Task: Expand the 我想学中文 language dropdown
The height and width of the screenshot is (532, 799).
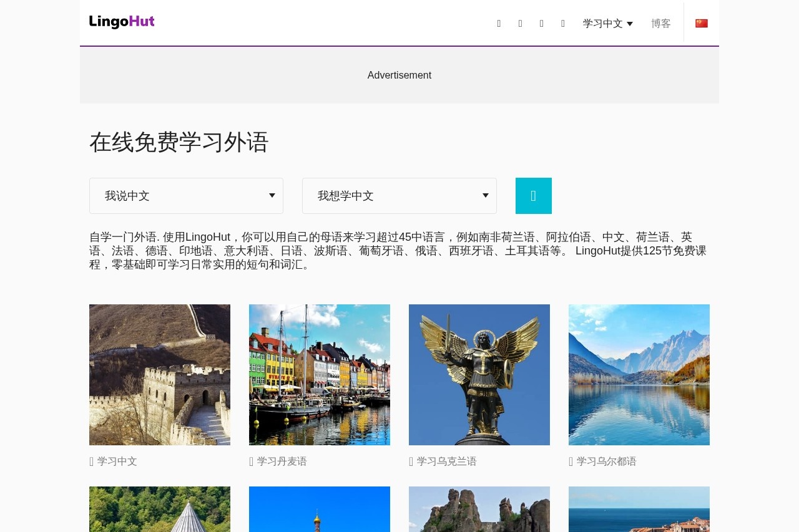Action: point(399,196)
